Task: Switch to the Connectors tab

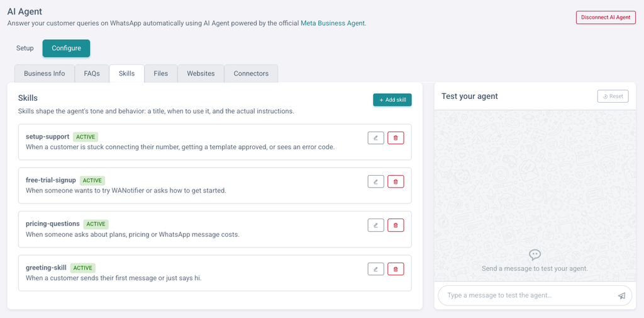Action: click(x=251, y=74)
